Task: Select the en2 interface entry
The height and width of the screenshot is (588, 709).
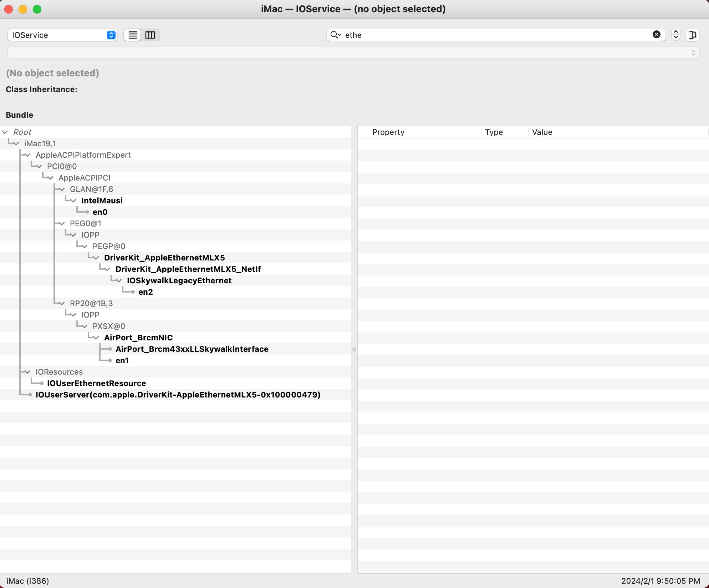Action: click(x=146, y=292)
